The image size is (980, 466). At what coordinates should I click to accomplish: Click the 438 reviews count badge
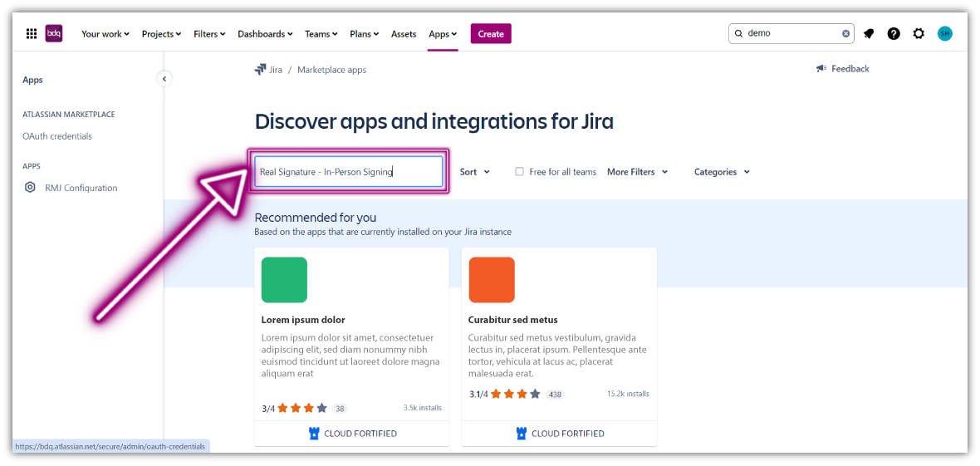click(555, 395)
